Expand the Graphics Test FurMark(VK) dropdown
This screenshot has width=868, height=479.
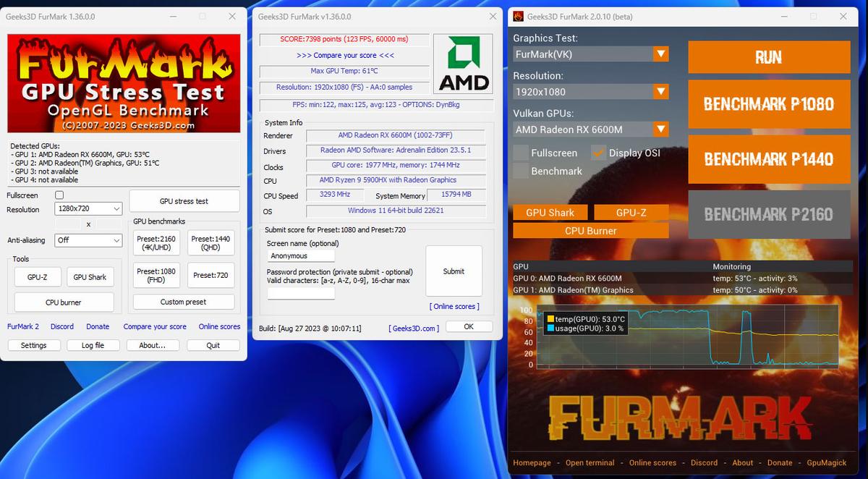click(x=590, y=54)
